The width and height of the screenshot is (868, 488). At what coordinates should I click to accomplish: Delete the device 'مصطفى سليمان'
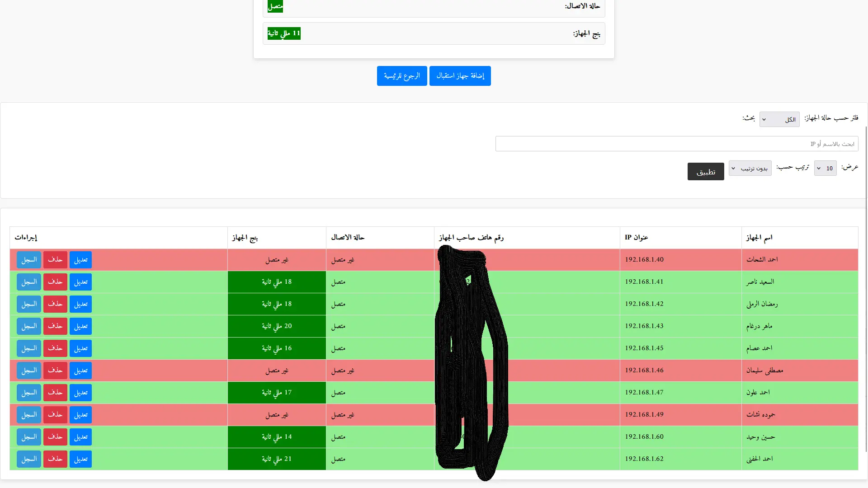[55, 371]
